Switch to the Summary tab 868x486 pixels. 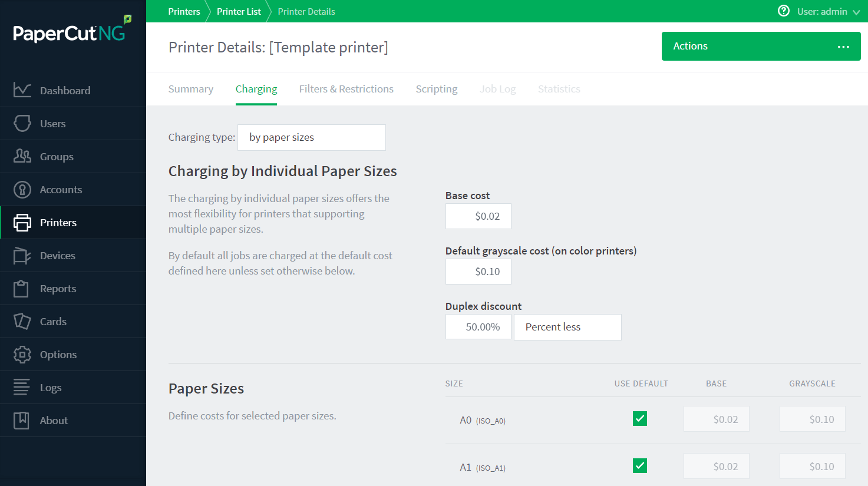pyautogui.click(x=191, y=89)
